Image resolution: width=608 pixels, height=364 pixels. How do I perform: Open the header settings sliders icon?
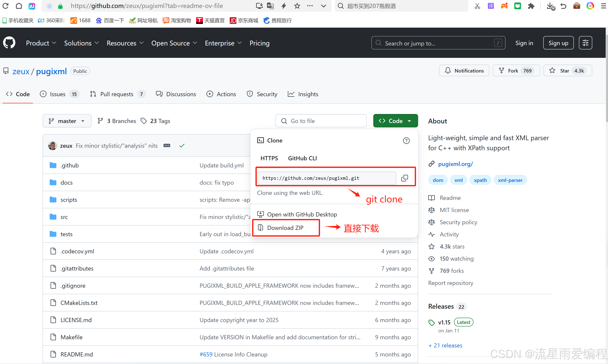point(585,43)
